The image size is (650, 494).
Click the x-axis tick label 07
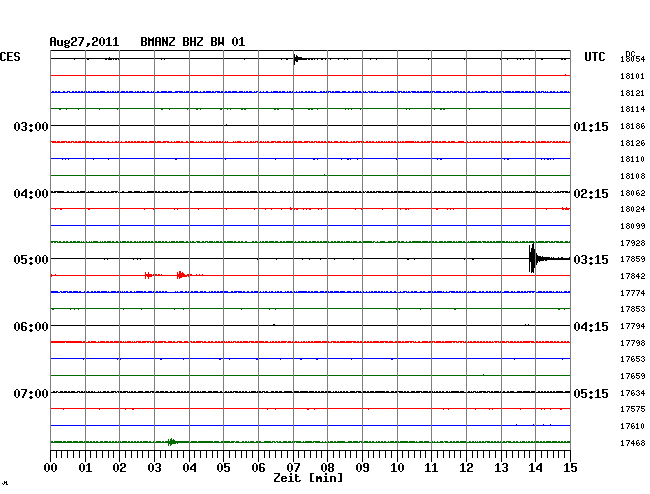[x=293, y=468]
